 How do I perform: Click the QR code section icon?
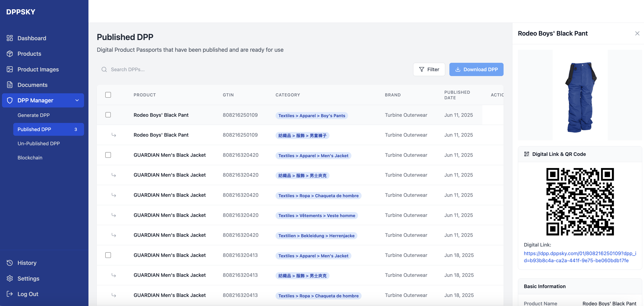(527, 154)
